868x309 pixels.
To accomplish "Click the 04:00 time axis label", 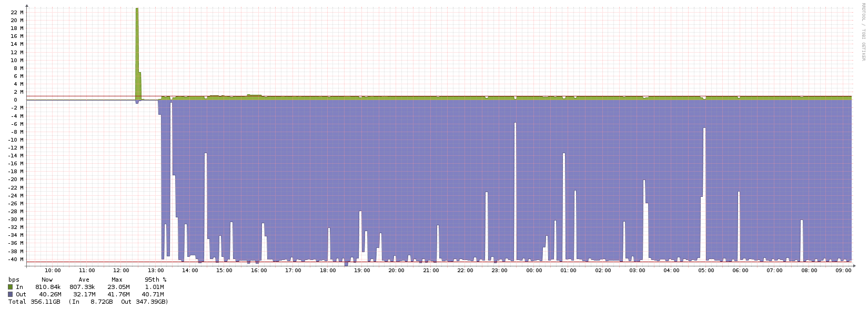I will pyautogui.click(x=672, y=271).
